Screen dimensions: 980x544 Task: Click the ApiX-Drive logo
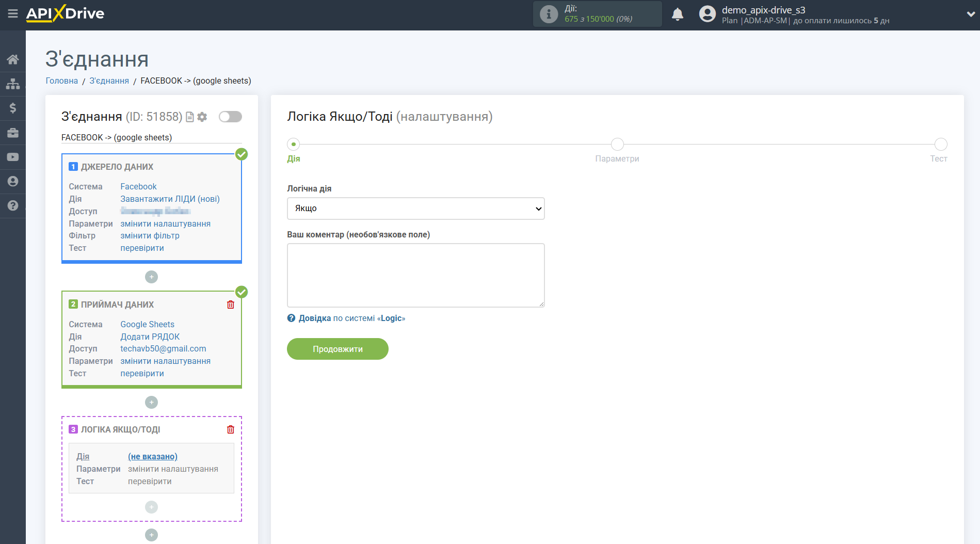[x=65, y=13]
